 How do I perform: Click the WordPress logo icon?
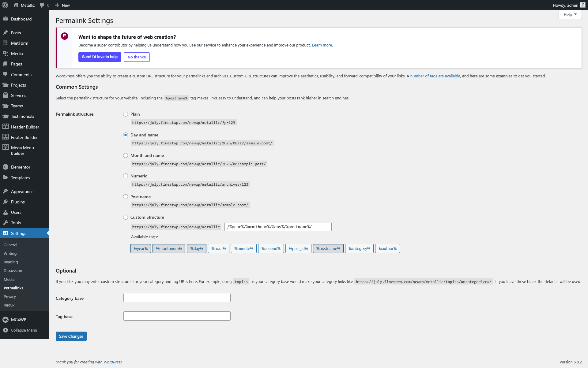(5, 5)
